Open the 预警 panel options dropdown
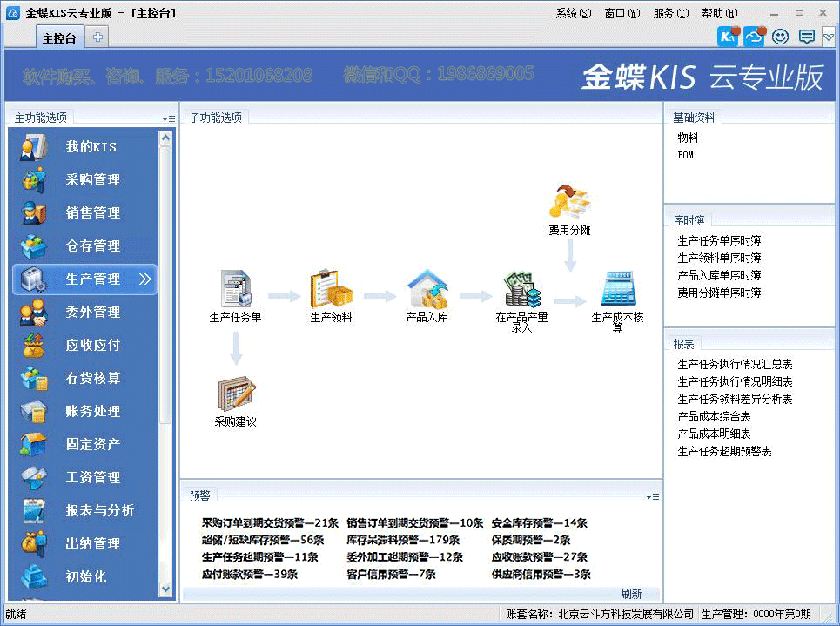The width and height of the screenshot is (840, 626). [653, 496]
